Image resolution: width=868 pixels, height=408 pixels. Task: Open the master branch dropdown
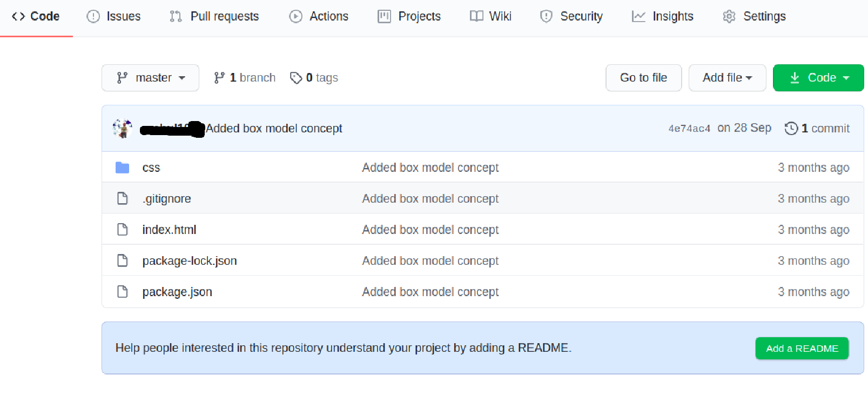(150, 78)
